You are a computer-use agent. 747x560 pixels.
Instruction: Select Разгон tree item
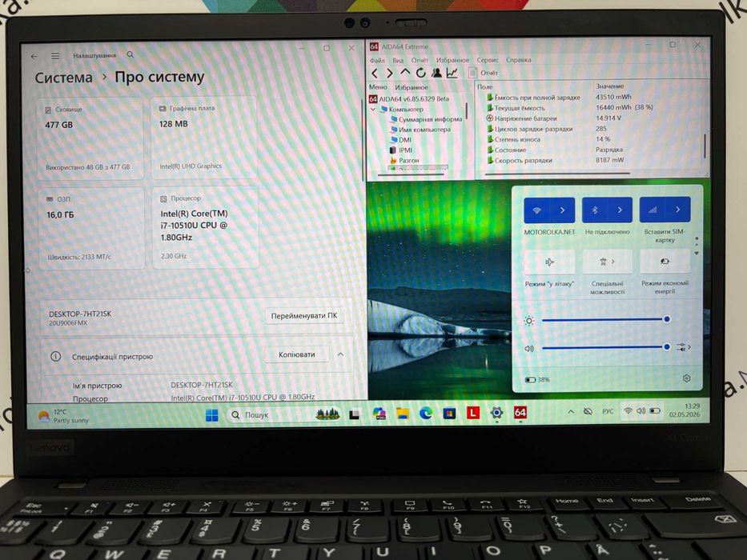click(x=404, y=161)
